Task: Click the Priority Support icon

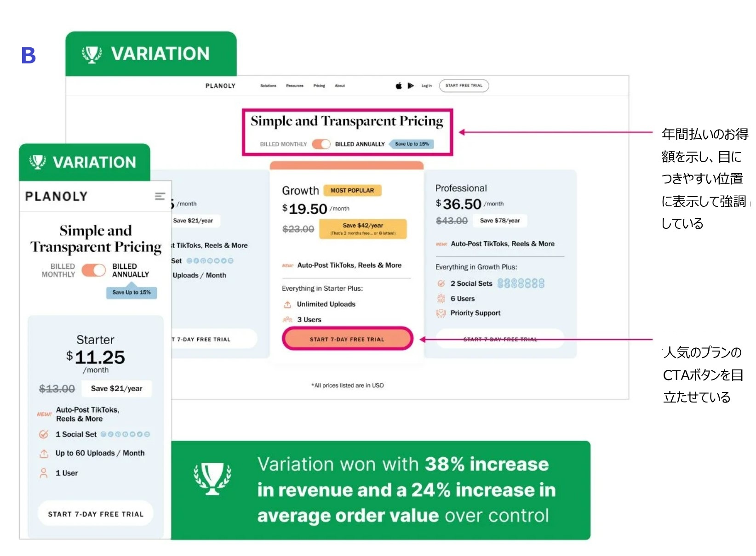Action: tap(441, 313)
